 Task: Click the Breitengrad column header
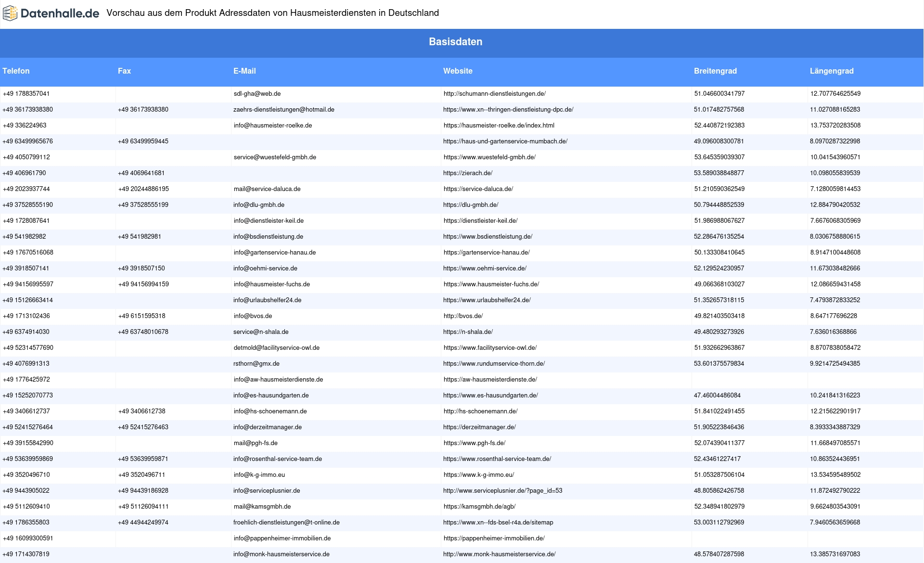(x=715, y=71)
